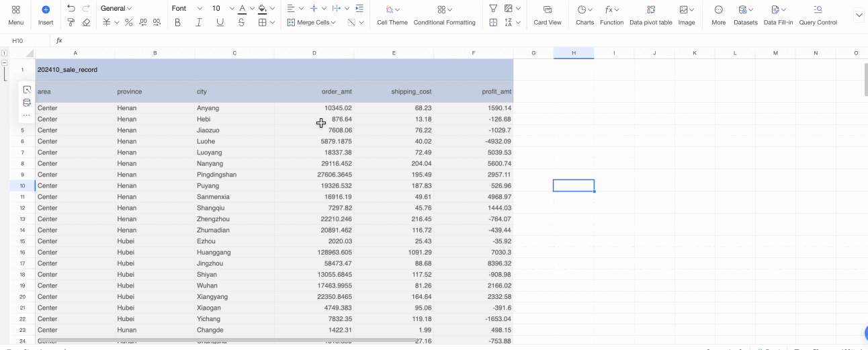Click the filter funnel icon
Image resolution: width=868 pixels, height=350 pixels.
493,9
